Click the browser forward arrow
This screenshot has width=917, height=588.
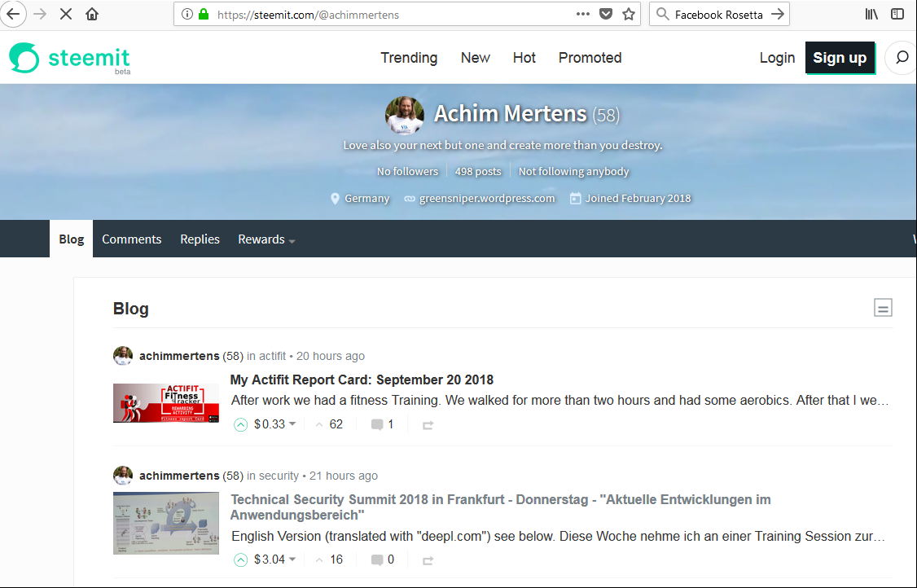(x=41, y=14)
